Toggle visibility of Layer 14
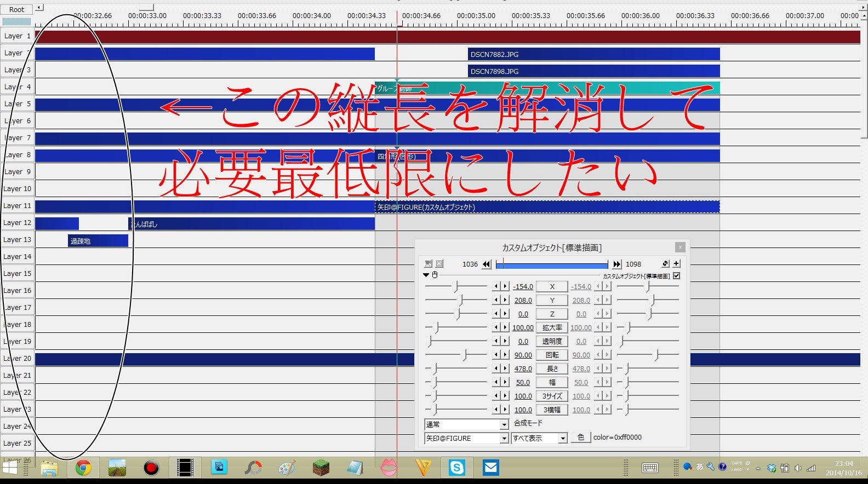 tap(17, 256)
